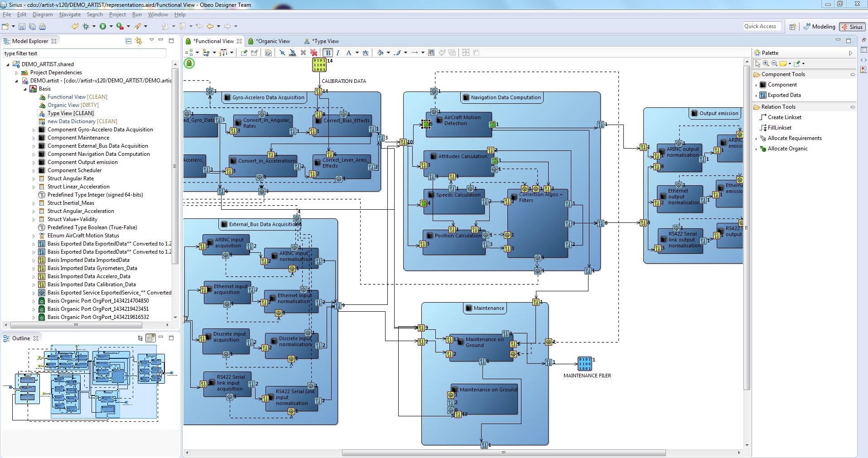Expand the Component Maintenance tree node

pyautogui.click(x=34, y=138)
